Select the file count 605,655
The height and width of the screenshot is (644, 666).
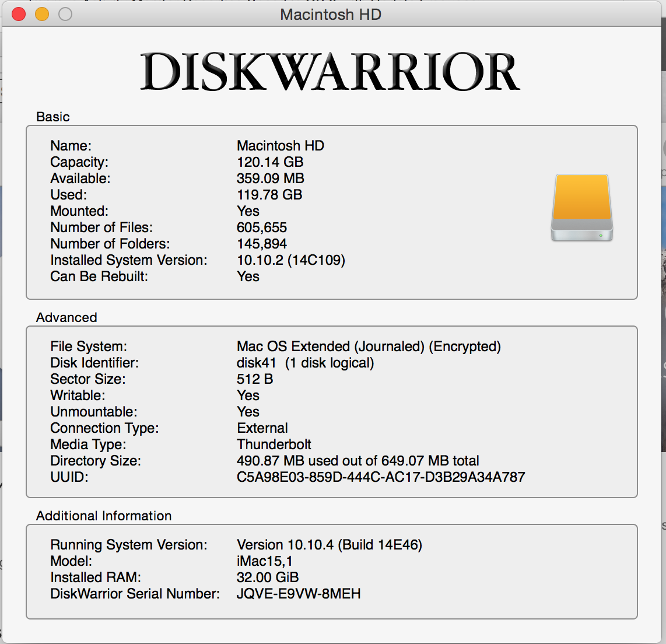262,228
